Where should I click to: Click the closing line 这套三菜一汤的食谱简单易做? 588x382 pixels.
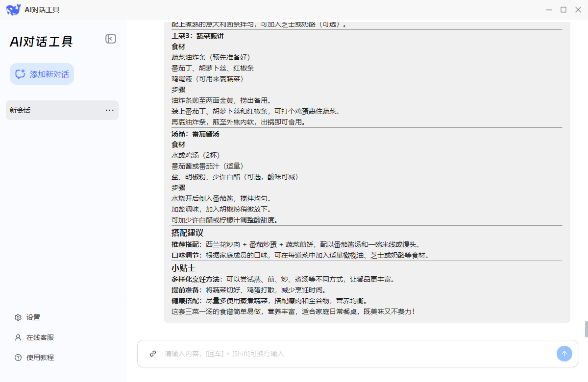point(293,311)
